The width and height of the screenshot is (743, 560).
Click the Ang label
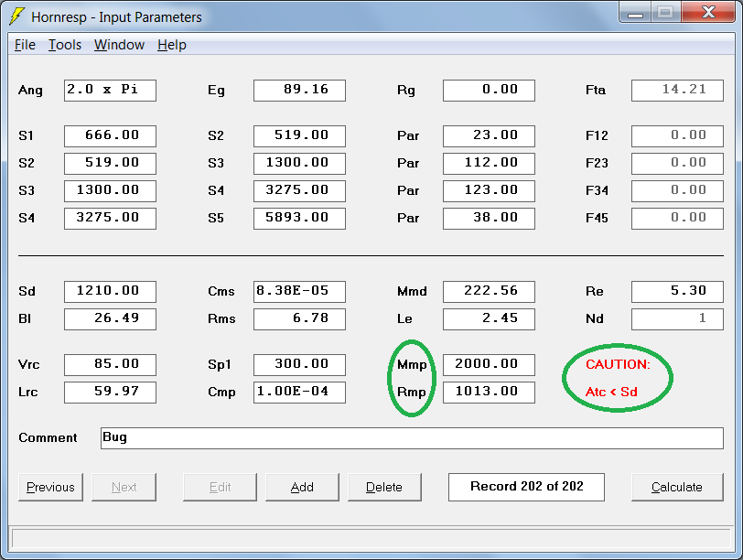pyautogui.click(x=30, y=91)
